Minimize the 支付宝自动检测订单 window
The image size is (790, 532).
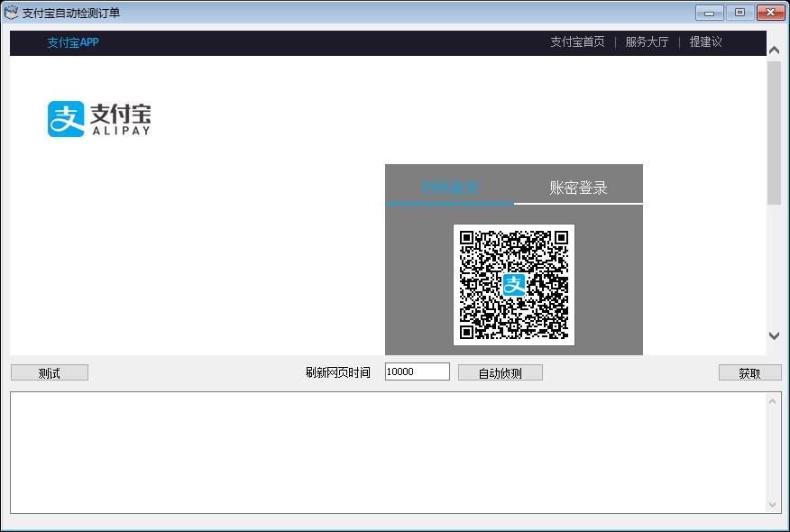click(710, 13)
